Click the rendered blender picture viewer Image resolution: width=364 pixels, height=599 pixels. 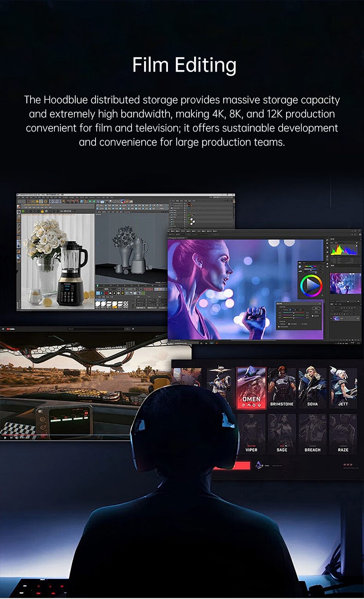pos(58,262)
